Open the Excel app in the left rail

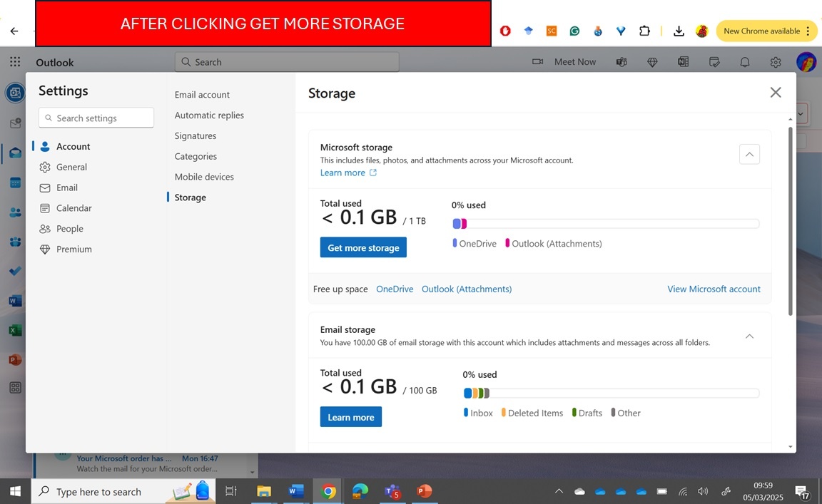click(15, 330)
